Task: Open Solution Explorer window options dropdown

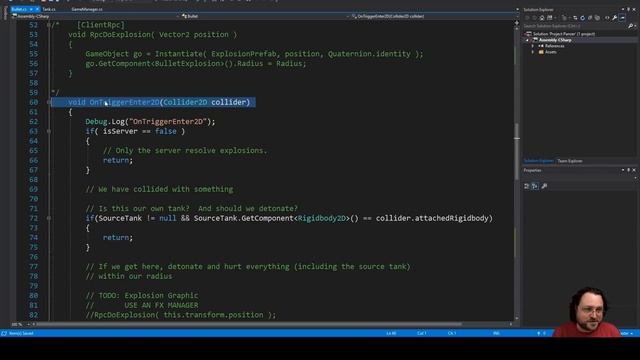Action: point(623,9)
